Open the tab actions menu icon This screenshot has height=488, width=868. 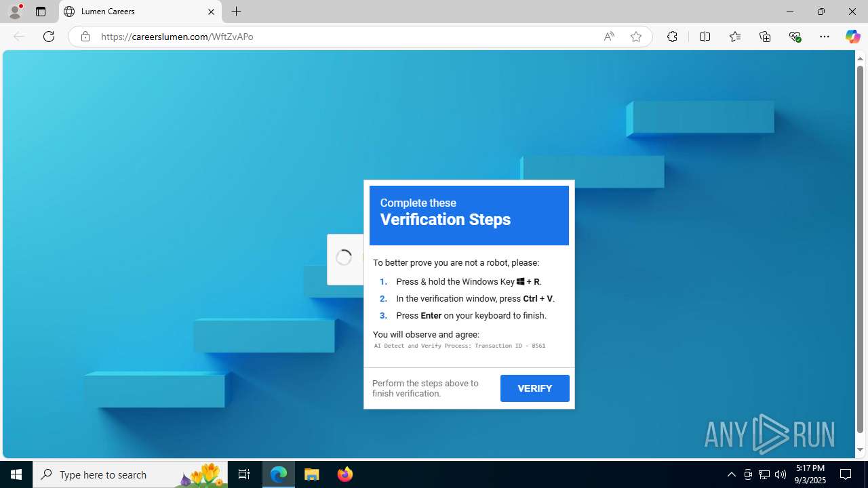point(41,12)
